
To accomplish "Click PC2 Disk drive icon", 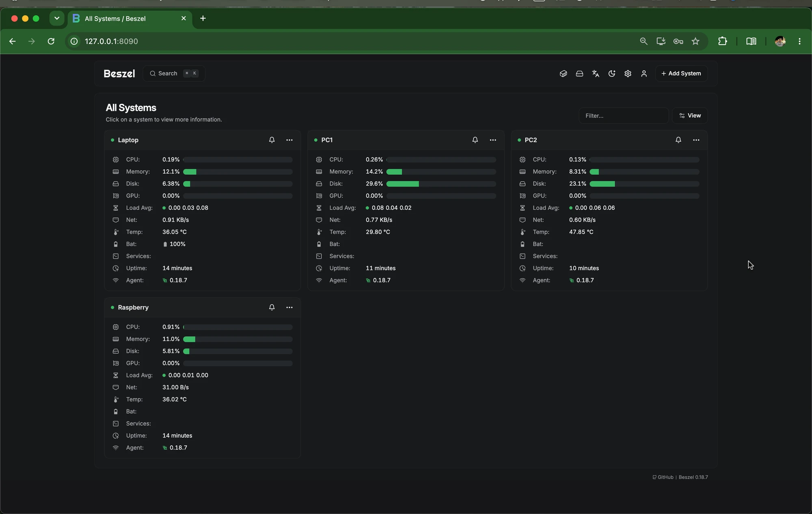I will [x=523, y=184].
